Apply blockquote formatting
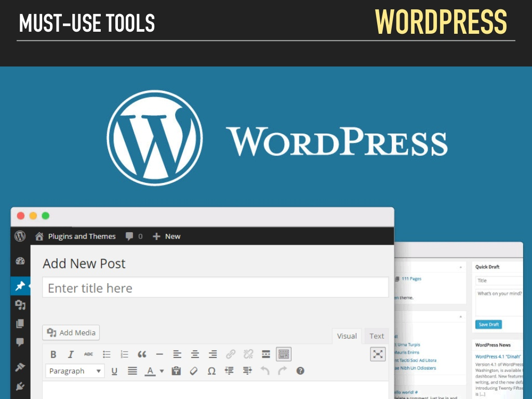Screen dimensions: 532x399 [x=142, y=354]
